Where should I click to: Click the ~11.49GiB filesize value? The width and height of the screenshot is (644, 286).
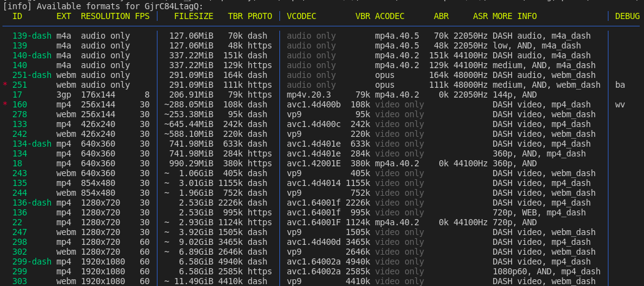coord(189,282)
